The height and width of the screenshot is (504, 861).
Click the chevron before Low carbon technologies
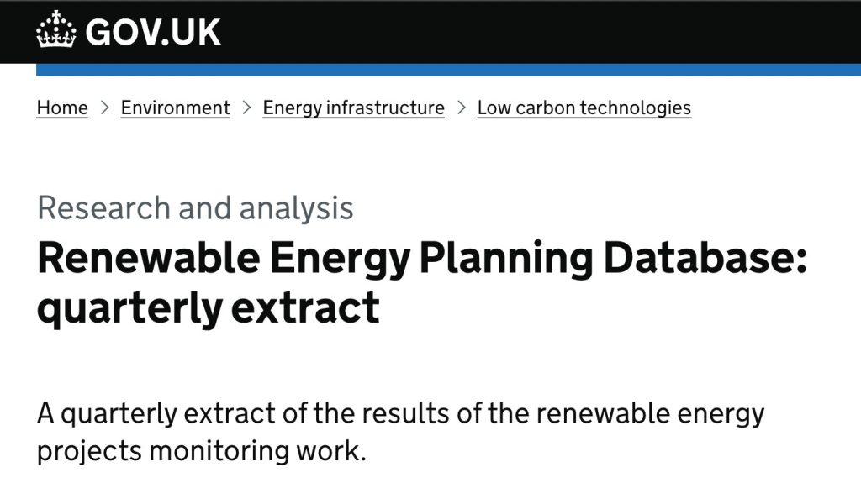tap(462, 108)
